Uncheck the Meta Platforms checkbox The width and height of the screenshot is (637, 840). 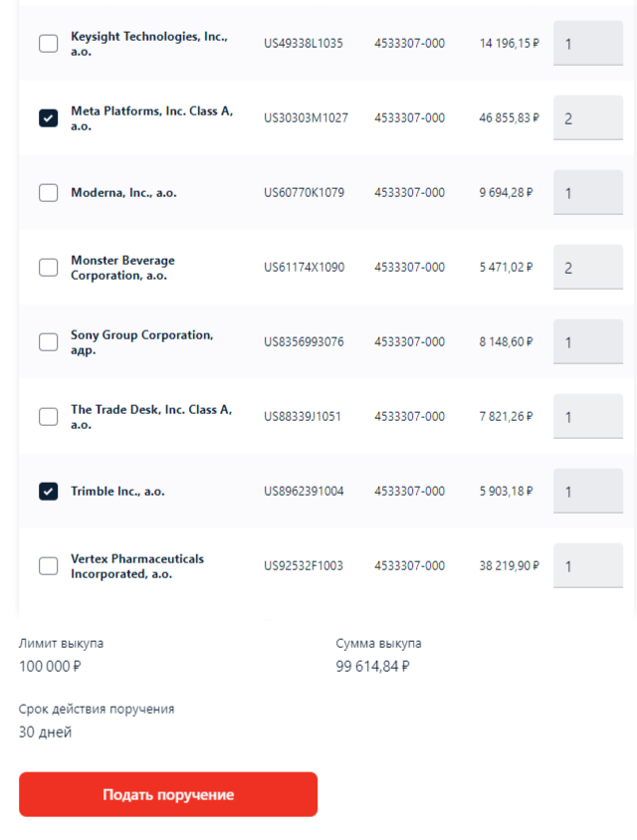(x=48, y=118)
